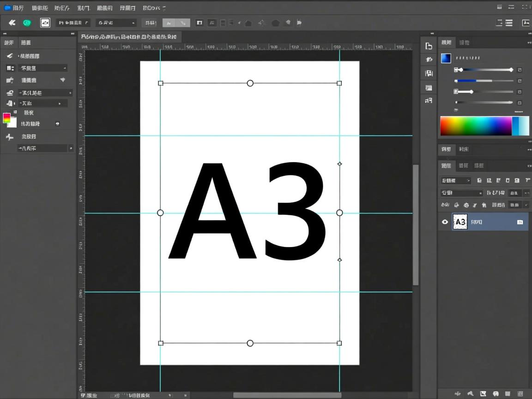Screen dimensions: 532x399
Task: Click the double-arrow icon in the options bar
Action: point(12,23)
